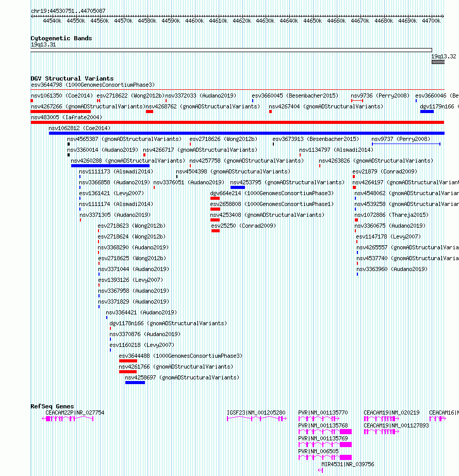Open nsv3372033 (Audano2019) variant label
The width and height of the screenshot is (459, 476).
[x=201, y=96]
